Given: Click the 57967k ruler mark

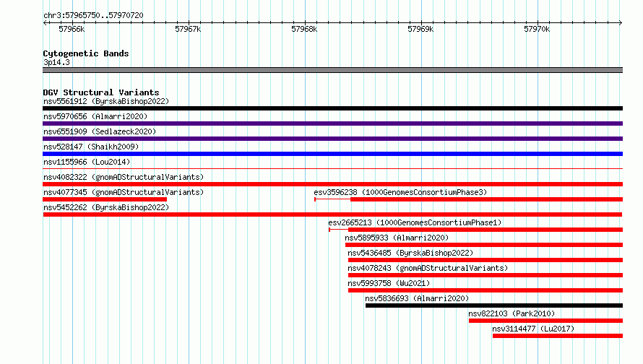Looking at the screenshot, I should pos(188,29).
